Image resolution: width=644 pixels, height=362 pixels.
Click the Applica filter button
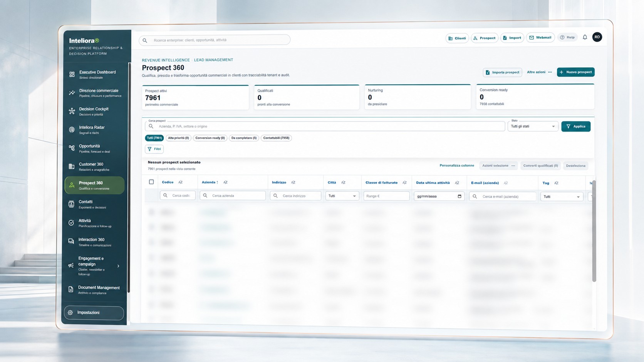pos(576,126)
